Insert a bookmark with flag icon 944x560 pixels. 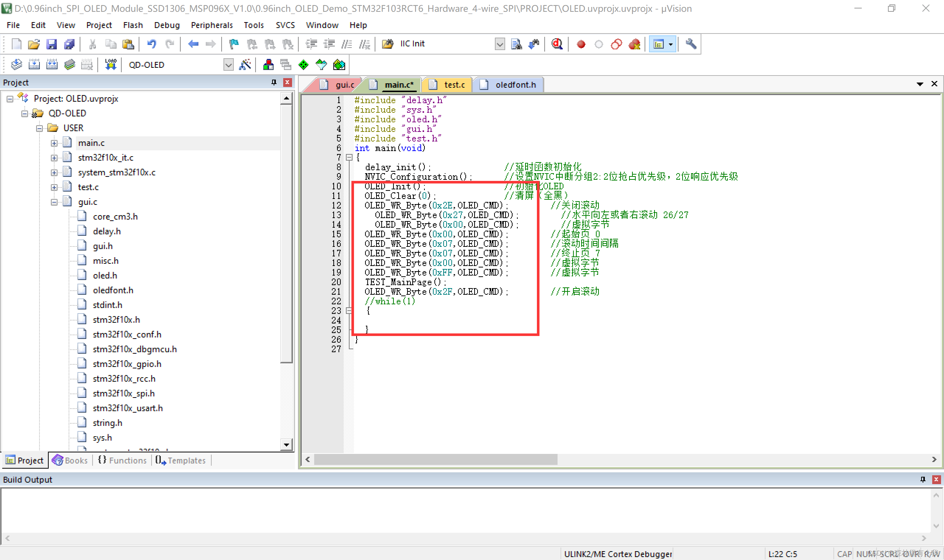(x=234, y=44)
